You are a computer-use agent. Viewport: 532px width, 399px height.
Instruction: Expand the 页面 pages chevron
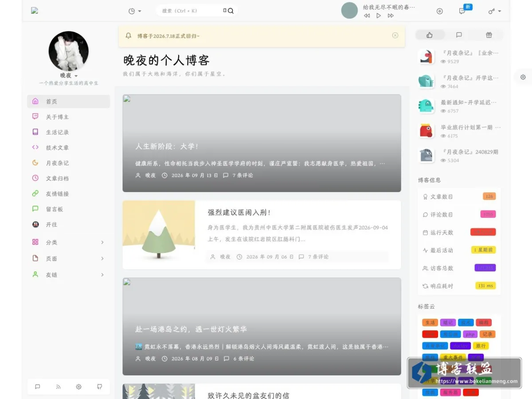click(x=102, y=258)
